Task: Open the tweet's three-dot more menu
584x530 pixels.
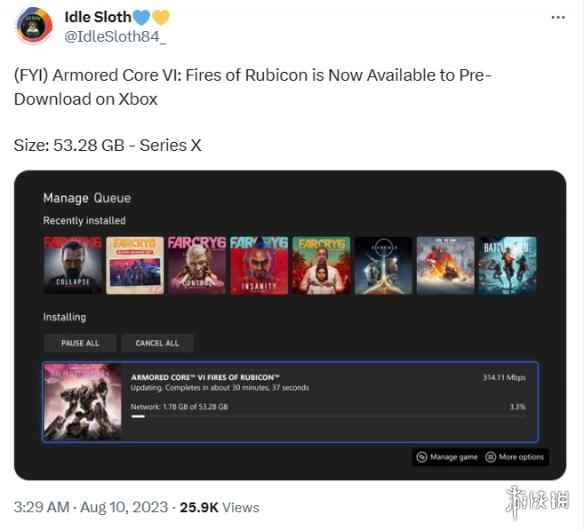Action: coord(558,18)
